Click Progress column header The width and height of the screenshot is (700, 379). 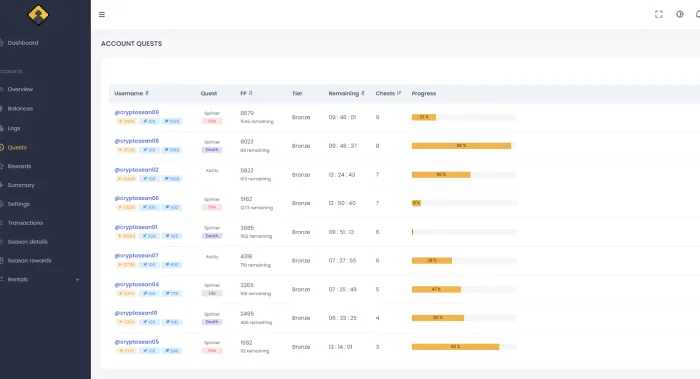(424, 93)
